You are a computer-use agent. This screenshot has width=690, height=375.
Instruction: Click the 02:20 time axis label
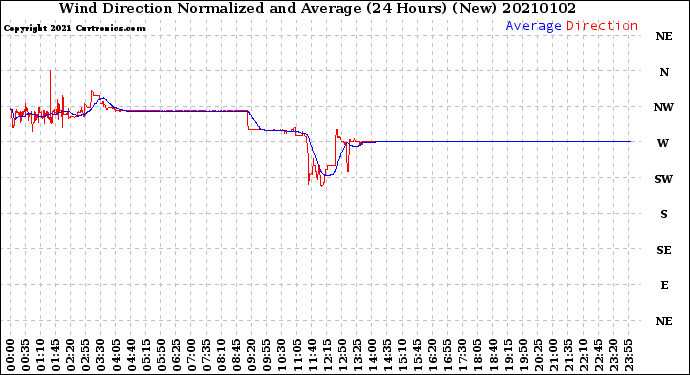(x=71, y=355)
